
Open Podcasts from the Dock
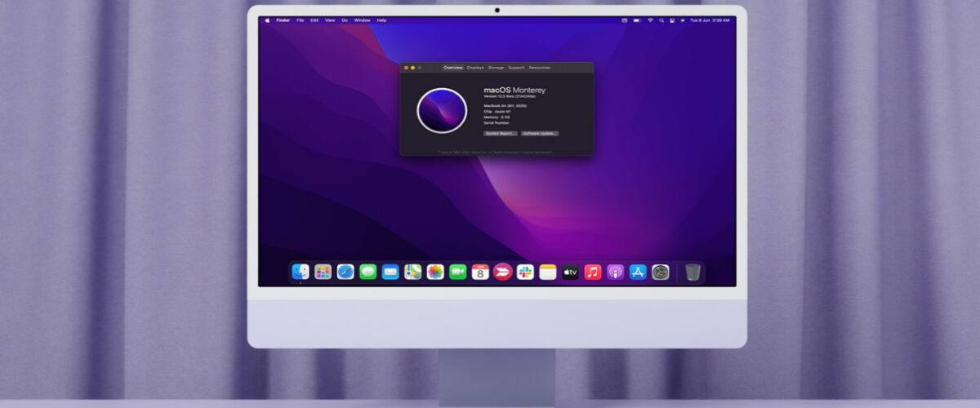coord(615,272)
